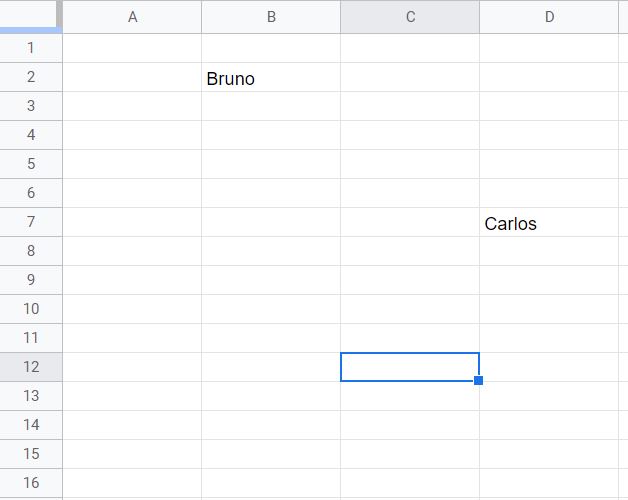Click empty cell A1
This screenshot has height=500, width=628.
point(132,48)
